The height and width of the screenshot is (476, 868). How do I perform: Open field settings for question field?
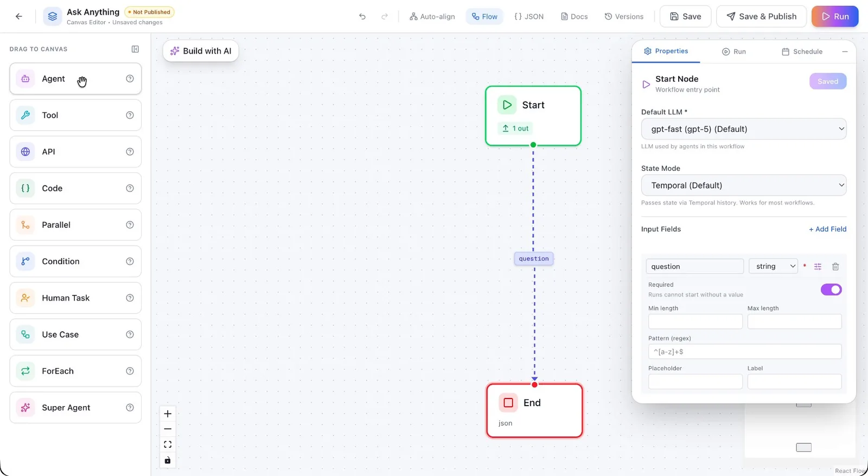tap(818, 266)
